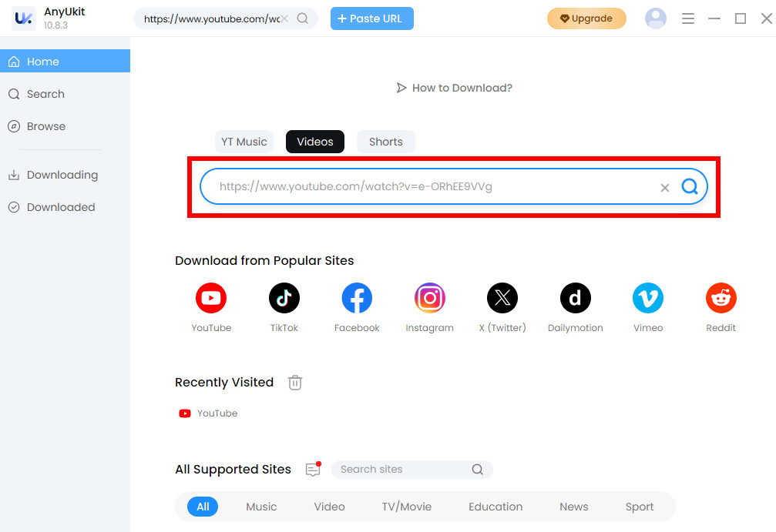Maximize the AnyUkit window
776x532 pixels.
point(741,18)
